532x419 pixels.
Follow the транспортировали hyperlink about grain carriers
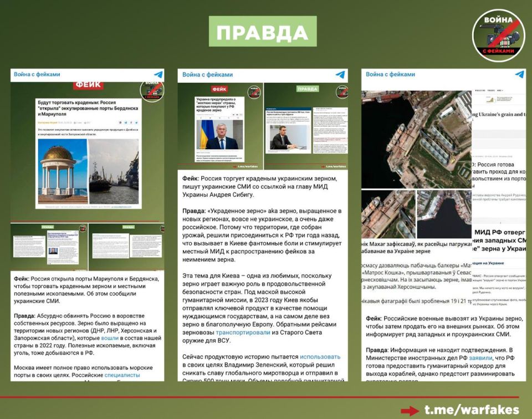point(243,333)
